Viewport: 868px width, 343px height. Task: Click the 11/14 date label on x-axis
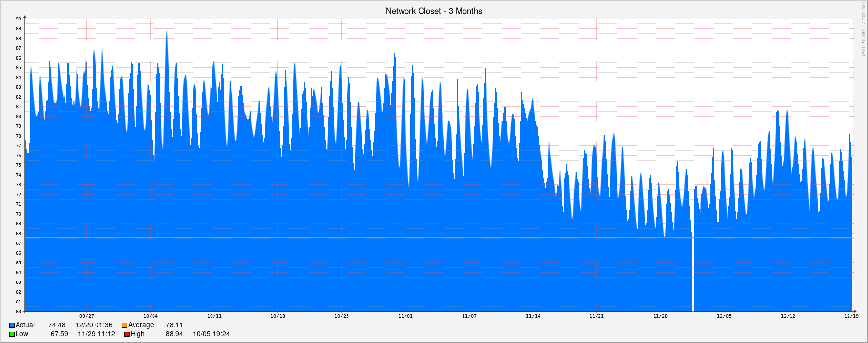click(x=533, y=316)
